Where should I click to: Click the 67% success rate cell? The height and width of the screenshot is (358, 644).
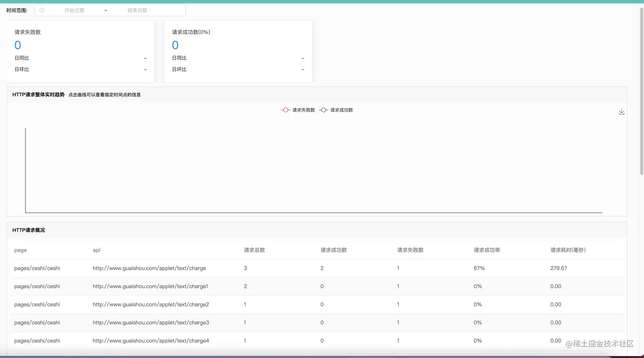479,268
